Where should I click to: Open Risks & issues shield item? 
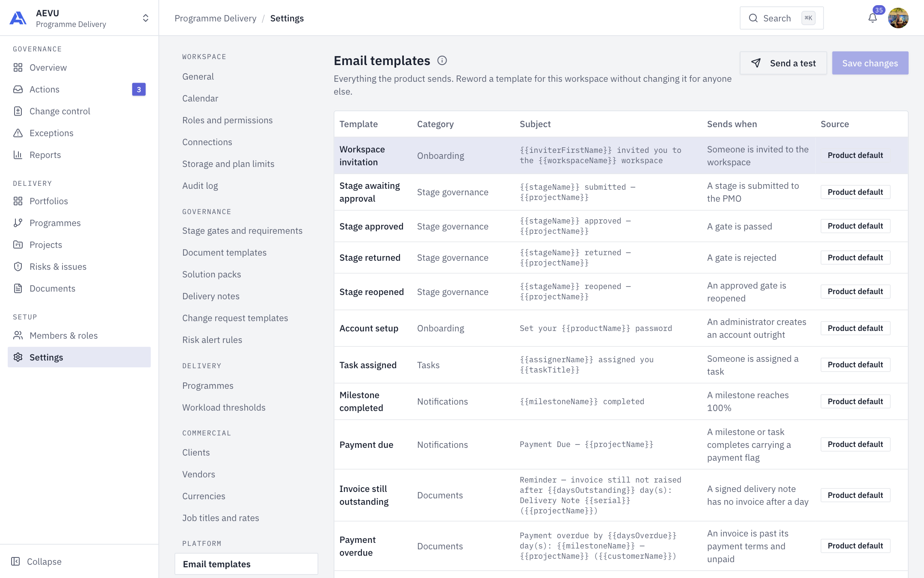79,267
